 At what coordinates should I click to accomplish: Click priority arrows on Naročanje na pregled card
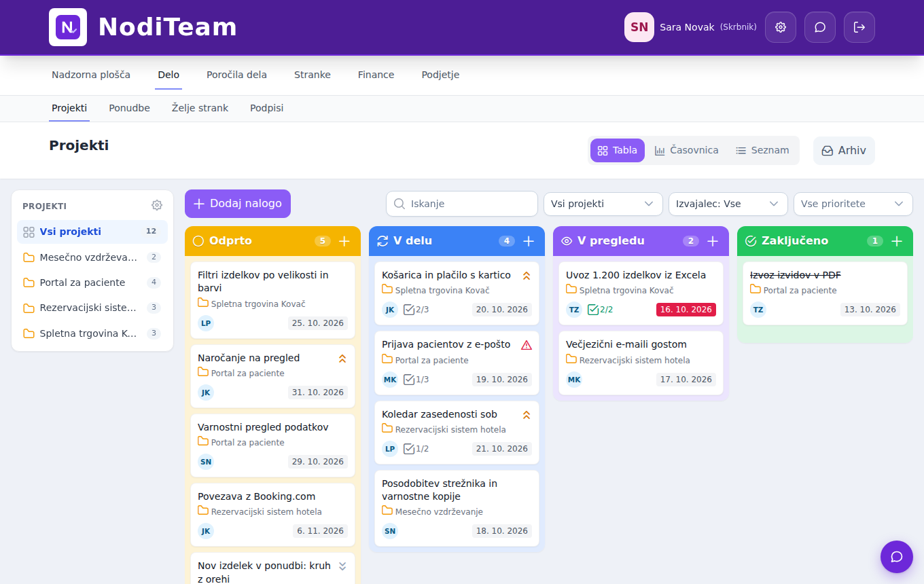click(342, 359)
